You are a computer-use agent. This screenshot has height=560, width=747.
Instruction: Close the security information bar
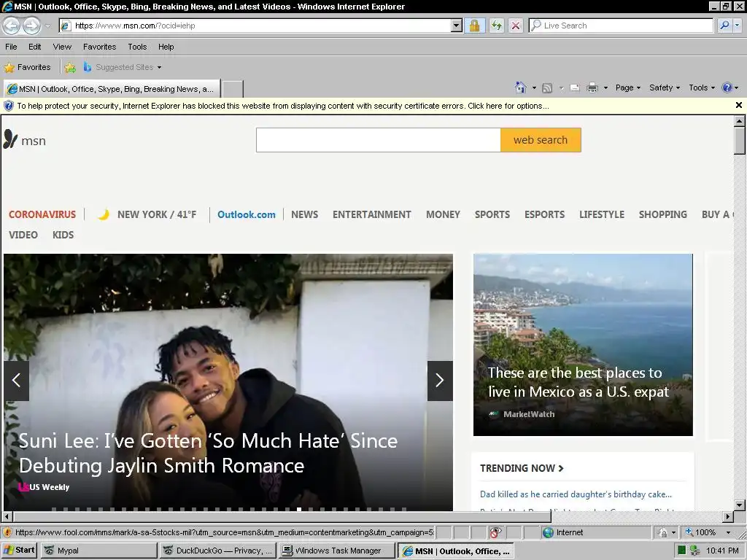pos(739,105)
